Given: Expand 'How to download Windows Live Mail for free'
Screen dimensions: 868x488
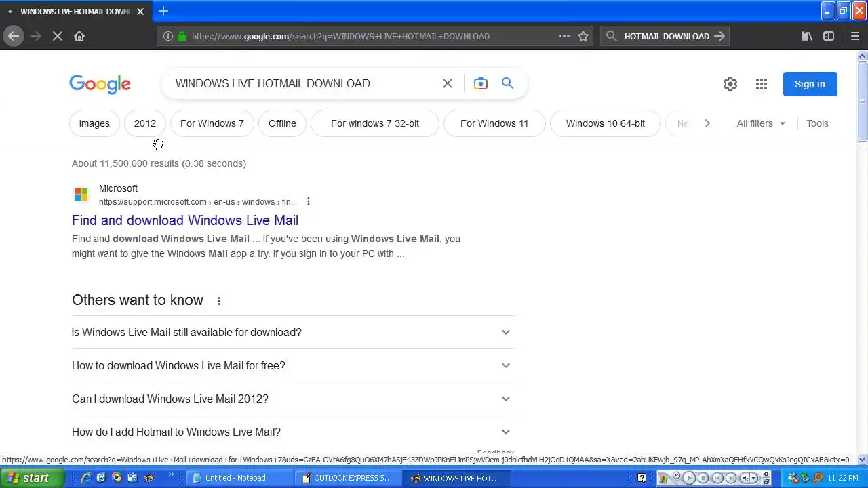Looking at the screenshot, I should 292,365.
